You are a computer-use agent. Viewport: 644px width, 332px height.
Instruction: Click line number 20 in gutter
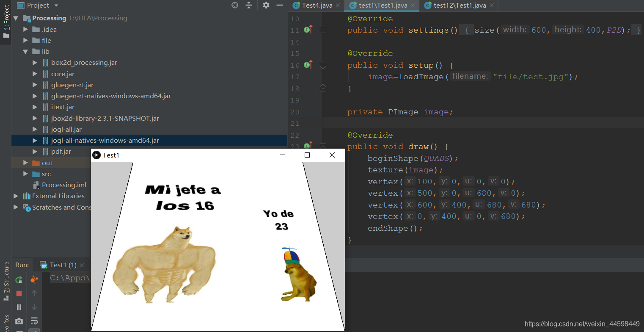click(x=294, y=112)
